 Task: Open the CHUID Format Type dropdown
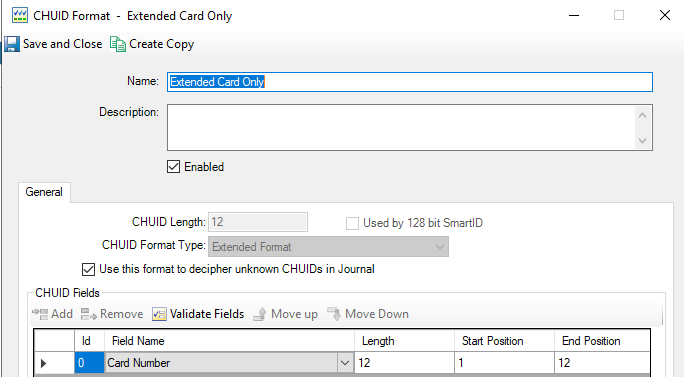[x=328, y=247]
